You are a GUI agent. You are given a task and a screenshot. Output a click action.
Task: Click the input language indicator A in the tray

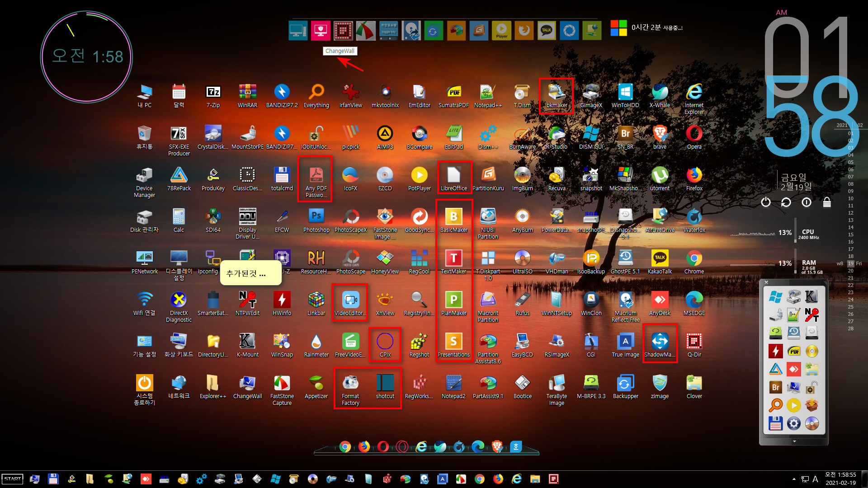pyautogui.click(x=815, y=479)
